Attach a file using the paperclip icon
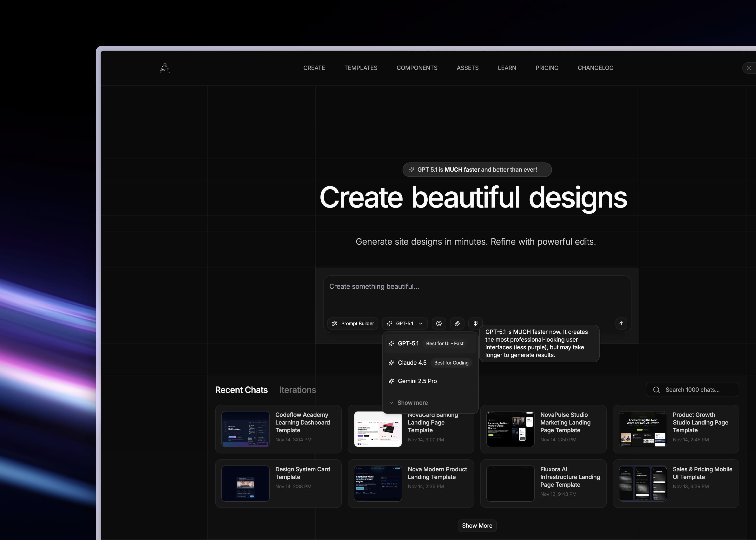The image size is (756, 540). click(457, 323)
